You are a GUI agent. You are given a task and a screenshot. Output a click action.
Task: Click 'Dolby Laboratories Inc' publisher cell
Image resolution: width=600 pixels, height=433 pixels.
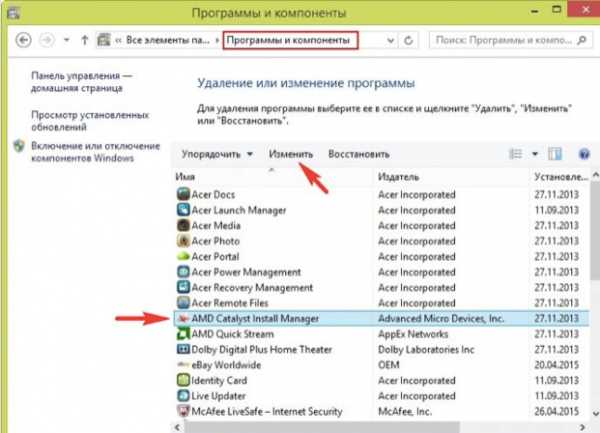[426, 349]
